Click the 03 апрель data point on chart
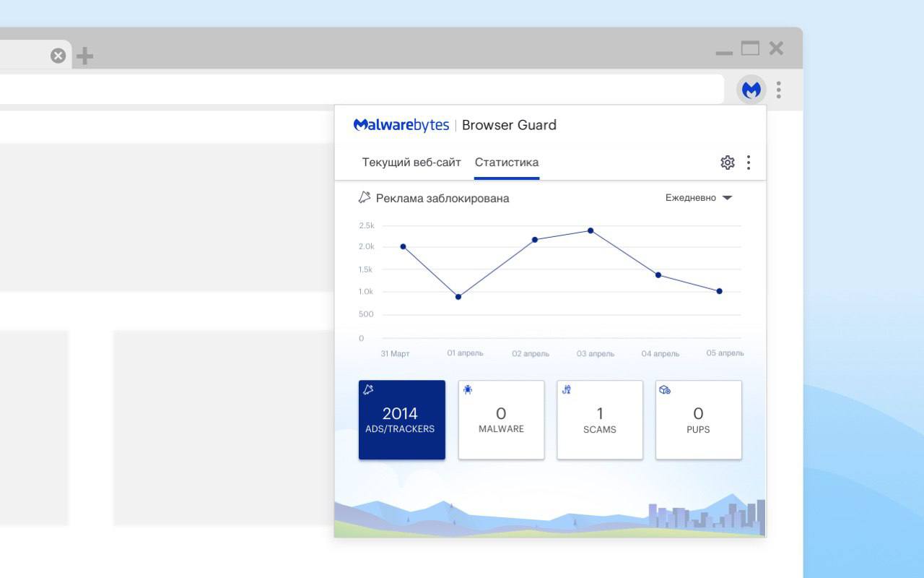The height and width of the screenshot is (578, 924). (590, 230)
